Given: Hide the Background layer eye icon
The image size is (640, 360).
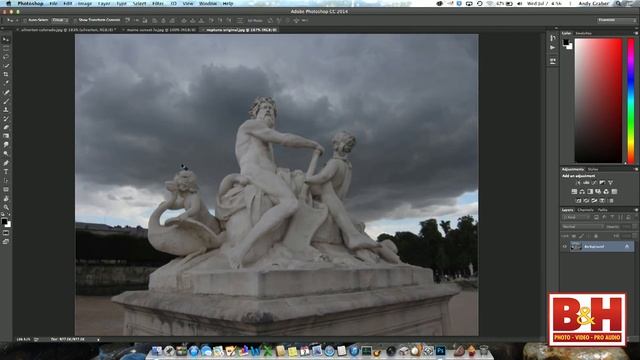Looking at the screenshot, I should coord(565,247).
